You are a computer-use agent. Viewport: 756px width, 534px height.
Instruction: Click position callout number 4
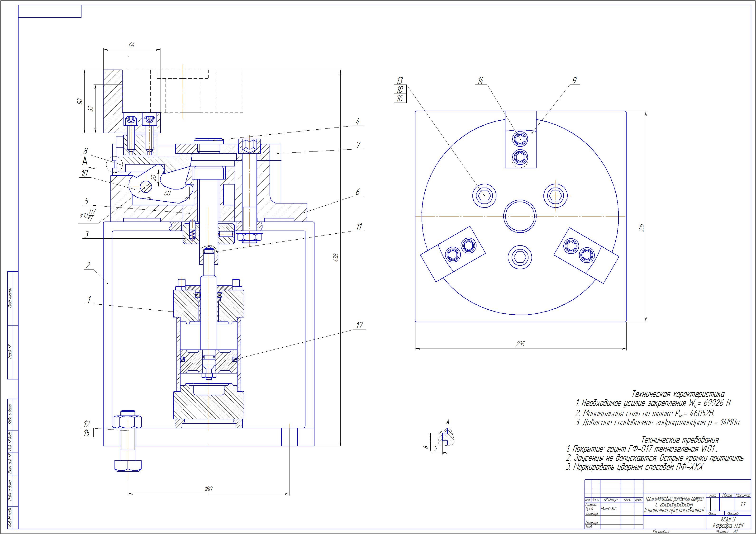(x=358, y=121)
